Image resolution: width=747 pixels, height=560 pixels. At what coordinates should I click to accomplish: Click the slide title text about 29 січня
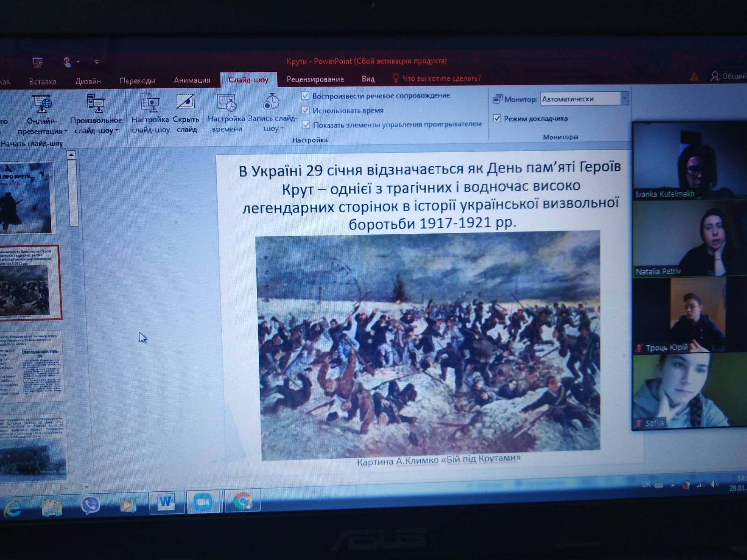pos(430,196)
